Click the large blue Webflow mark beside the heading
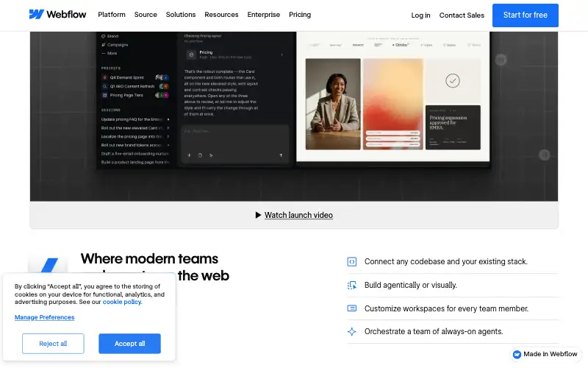588x368 pixels. [x=49, y=265]
